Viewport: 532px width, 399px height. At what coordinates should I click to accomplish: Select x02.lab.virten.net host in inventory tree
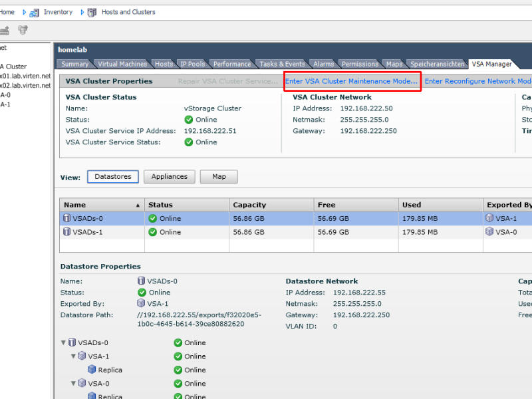tap(25, 86)
